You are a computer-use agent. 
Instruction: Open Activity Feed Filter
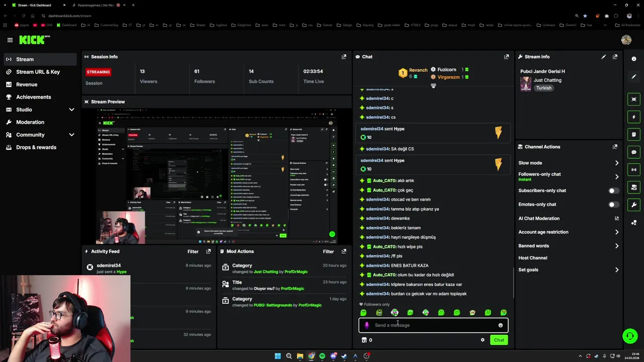pyautogui.click(x=193, y=251)
